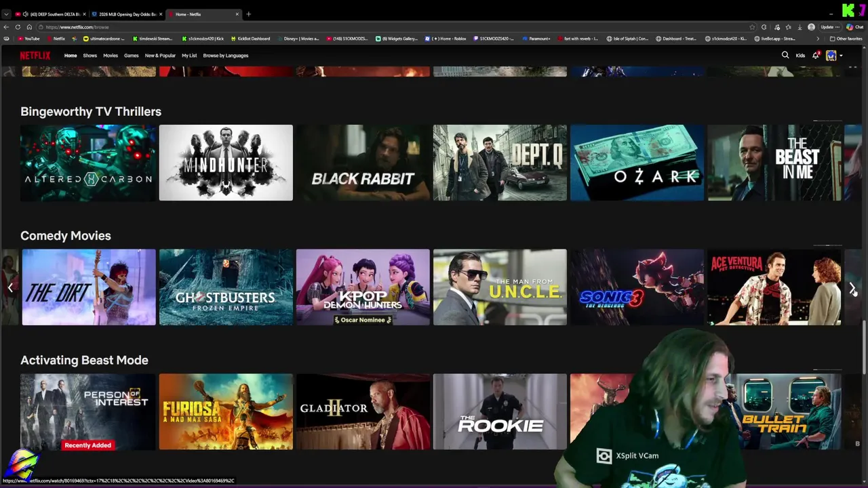
Task: Click the page vertical scrollbar
Action: point(864,346)
